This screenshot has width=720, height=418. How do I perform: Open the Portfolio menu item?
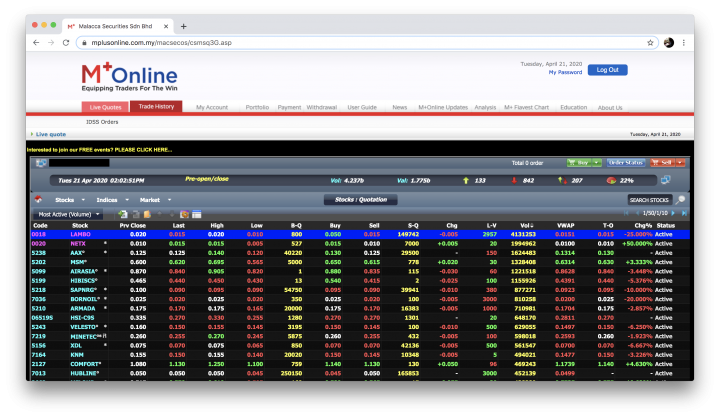(257, 107)
